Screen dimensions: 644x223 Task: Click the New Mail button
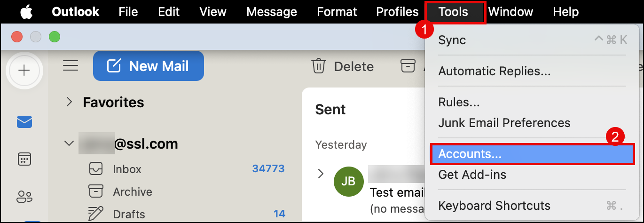pos(149,66)
